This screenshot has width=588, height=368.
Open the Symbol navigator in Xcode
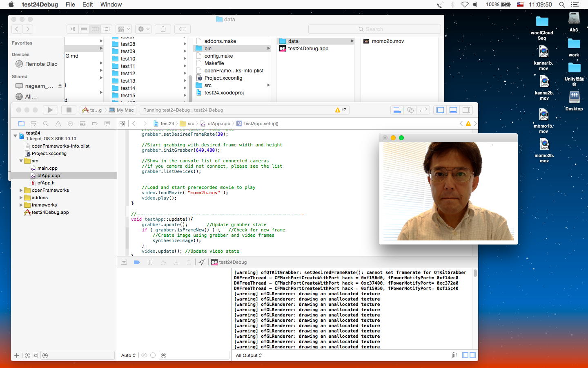[x=33, y=123]
